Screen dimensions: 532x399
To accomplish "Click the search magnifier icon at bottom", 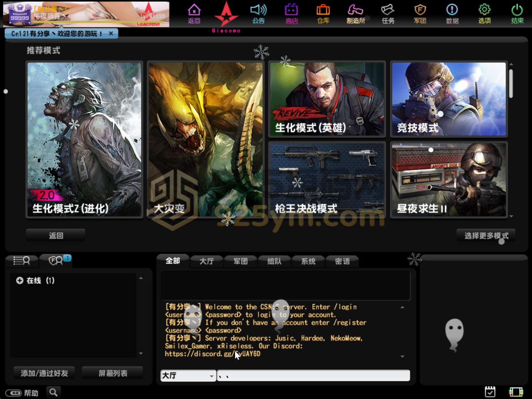I will pyautogui.click(x=53, y=392).
